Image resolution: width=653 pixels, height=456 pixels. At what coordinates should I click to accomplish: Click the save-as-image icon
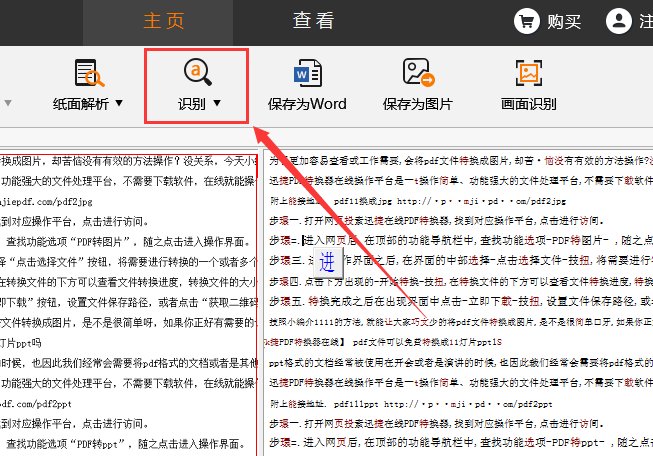click(x=417, y=74)
